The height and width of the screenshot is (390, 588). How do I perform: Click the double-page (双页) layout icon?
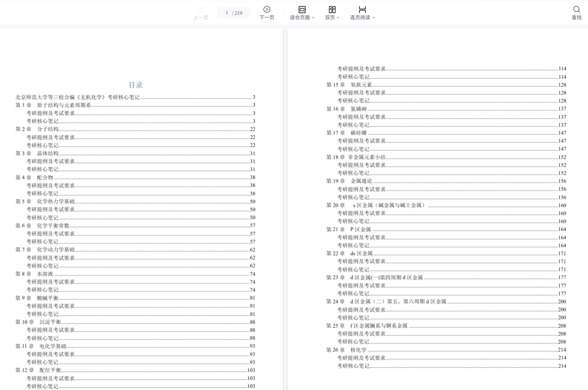332,10
